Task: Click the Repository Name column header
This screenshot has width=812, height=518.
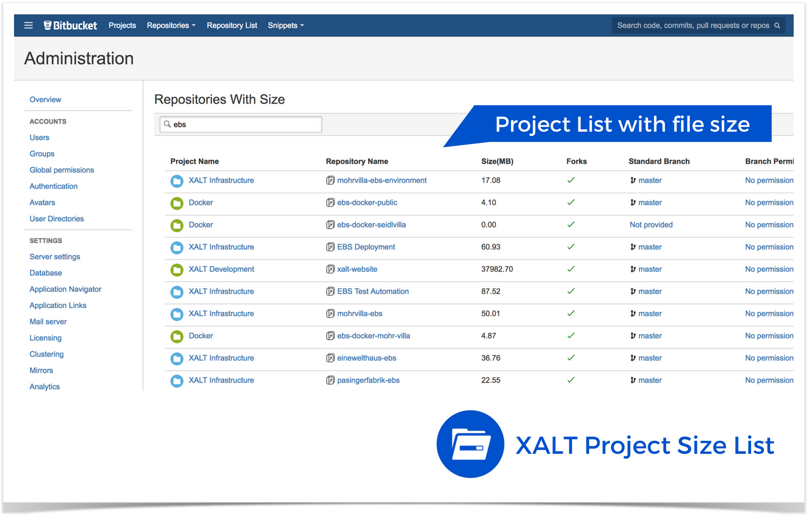Action: click(x=357, y=161)
